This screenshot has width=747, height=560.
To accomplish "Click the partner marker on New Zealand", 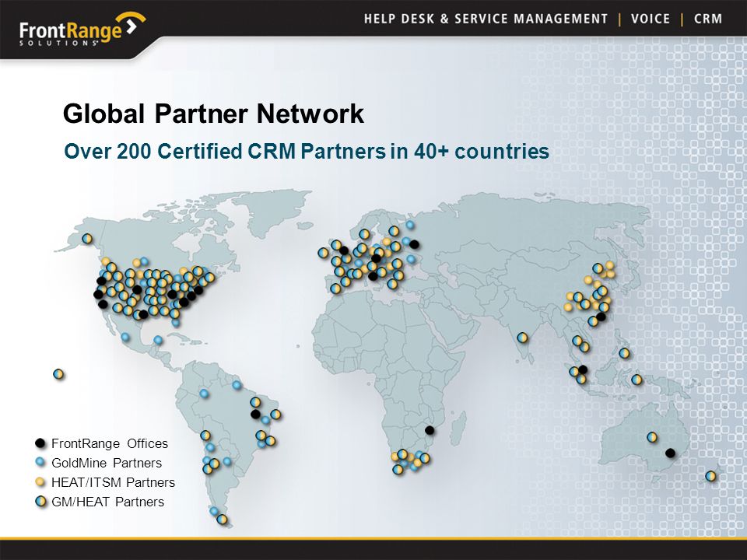I will pos(710,476).
